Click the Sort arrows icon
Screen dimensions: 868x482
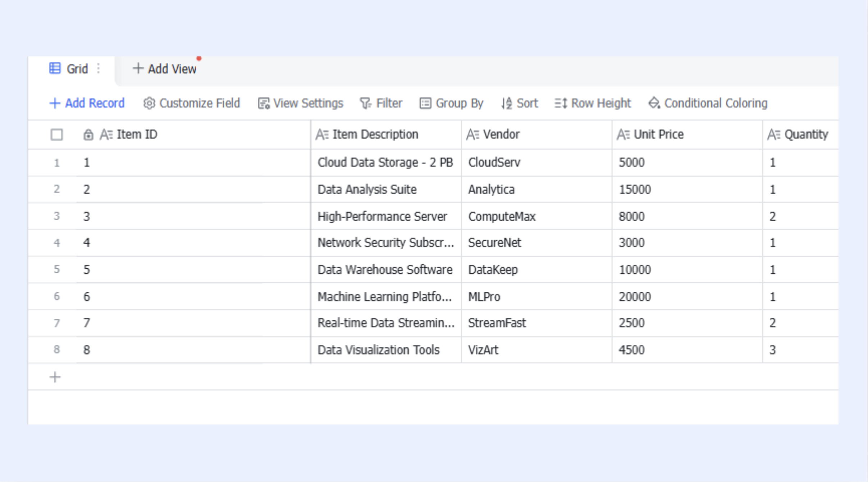coord(507,103)
